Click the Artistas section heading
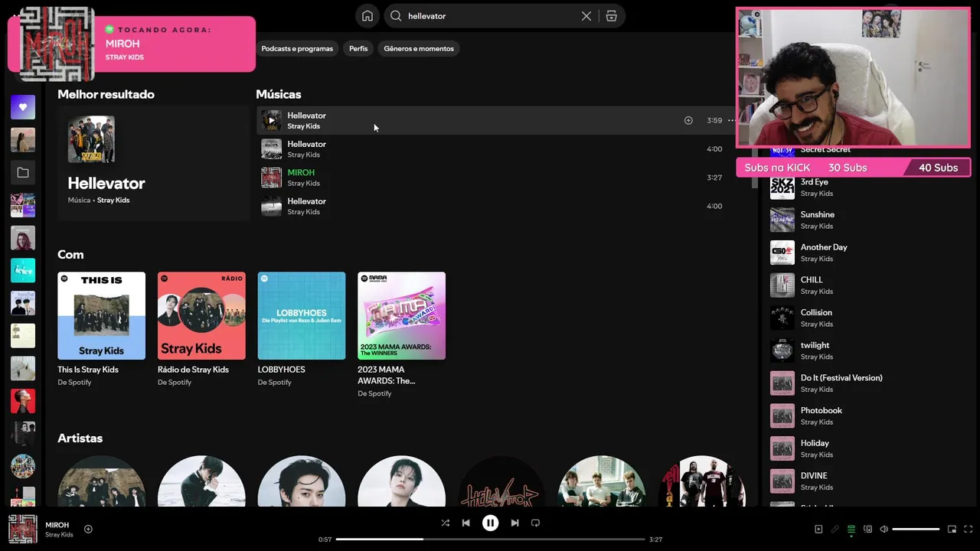Viewport: 980px width, 551px height. tap(80, 439)
